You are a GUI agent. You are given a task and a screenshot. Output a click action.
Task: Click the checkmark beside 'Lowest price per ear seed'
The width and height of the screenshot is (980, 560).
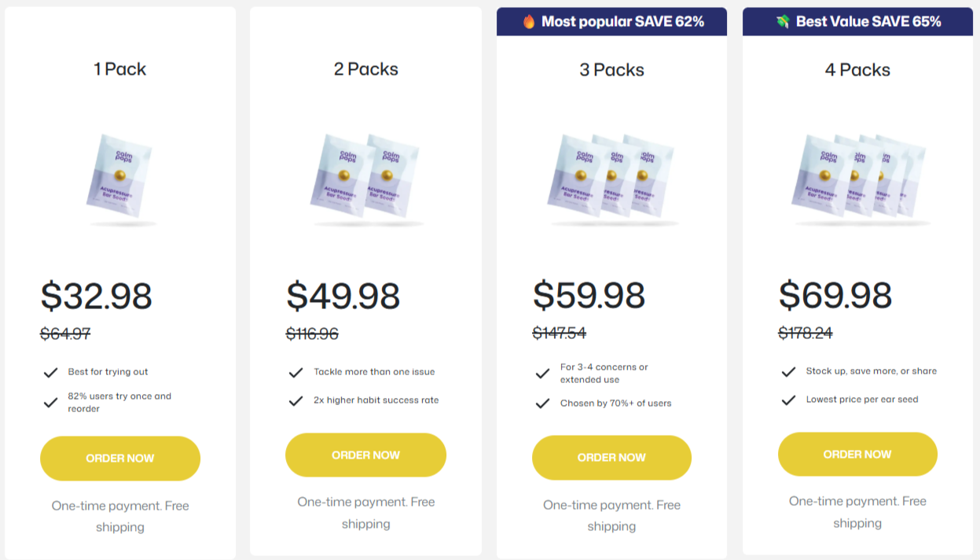point(788,400)
